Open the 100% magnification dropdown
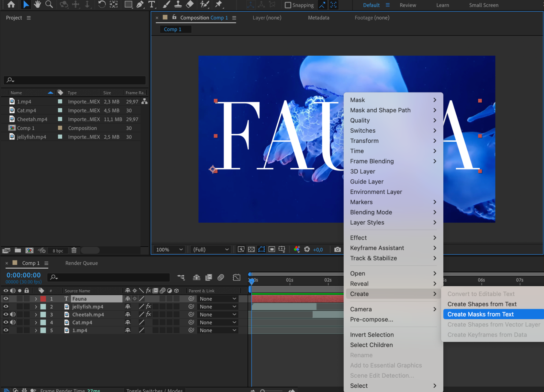Screen dimensions: 544x392 coord(169,249)
